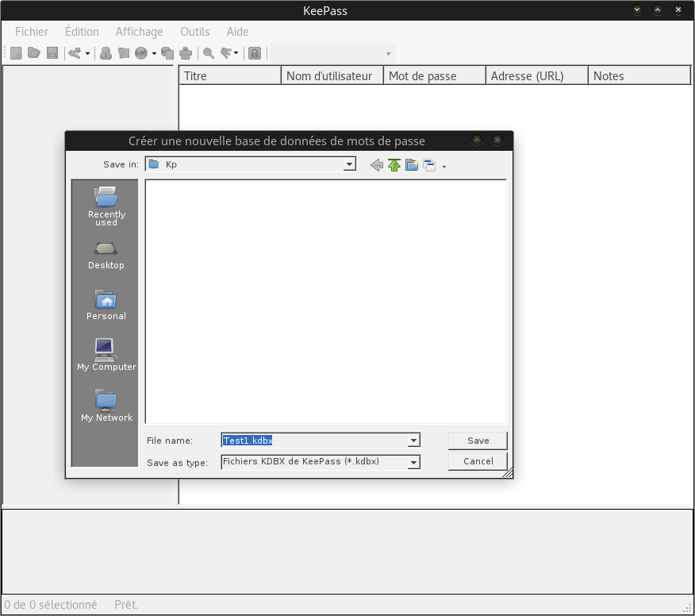The width and height of the screenshot is (695, 616).
Task: Click the Create new folder icon
Action: [x=412, y=165]
